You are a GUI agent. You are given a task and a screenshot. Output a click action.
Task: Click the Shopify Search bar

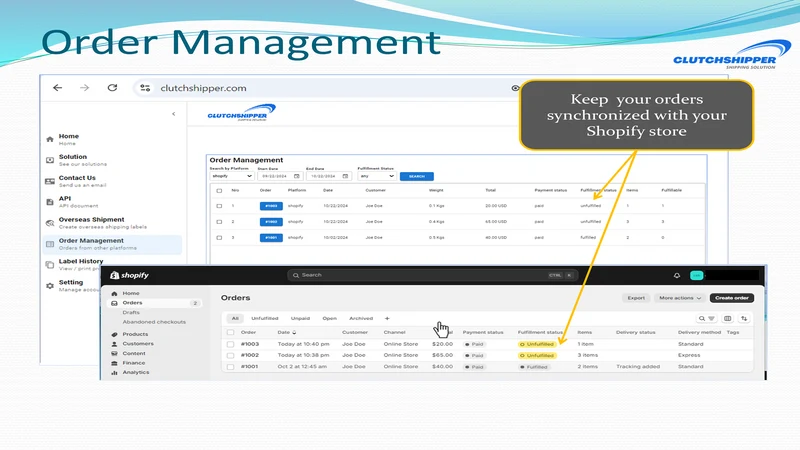432,275
